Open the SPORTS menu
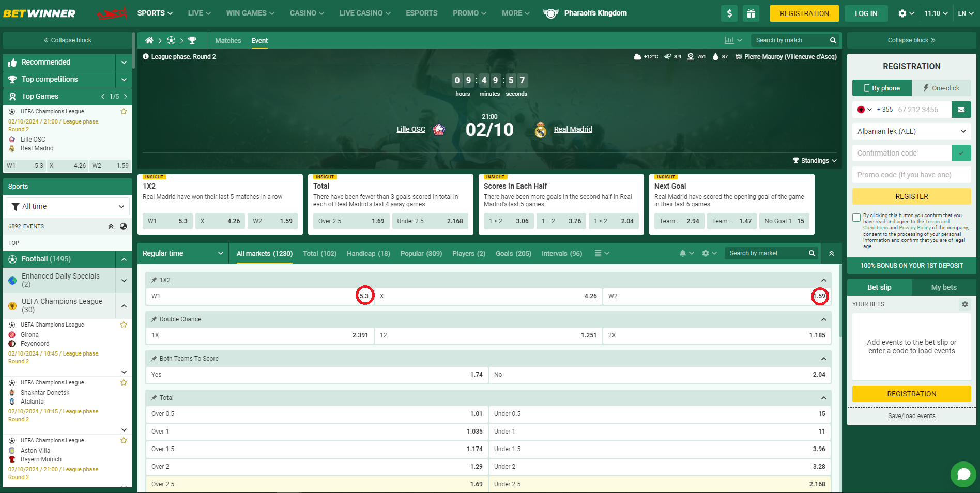Viewport: 980px width, 493px height. coord(155,13)
